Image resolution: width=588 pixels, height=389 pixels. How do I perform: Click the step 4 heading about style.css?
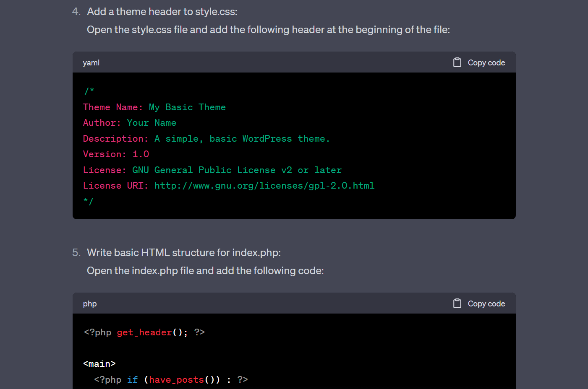coord(162,11)
